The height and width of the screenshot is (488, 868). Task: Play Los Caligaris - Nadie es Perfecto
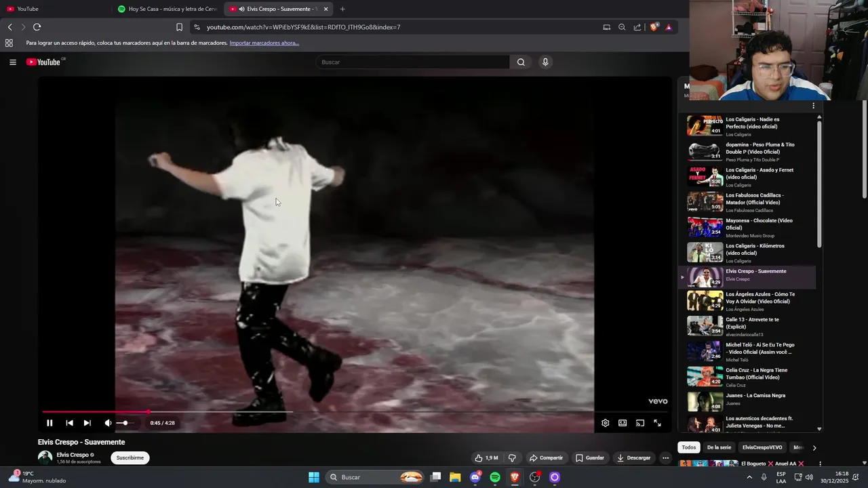[x=748, y=126]
